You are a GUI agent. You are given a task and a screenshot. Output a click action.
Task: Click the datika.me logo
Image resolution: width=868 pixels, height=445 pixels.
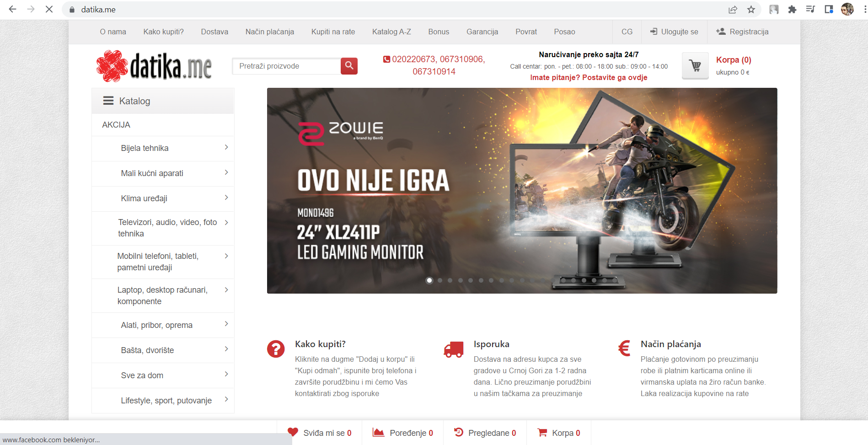pos(154,65)
